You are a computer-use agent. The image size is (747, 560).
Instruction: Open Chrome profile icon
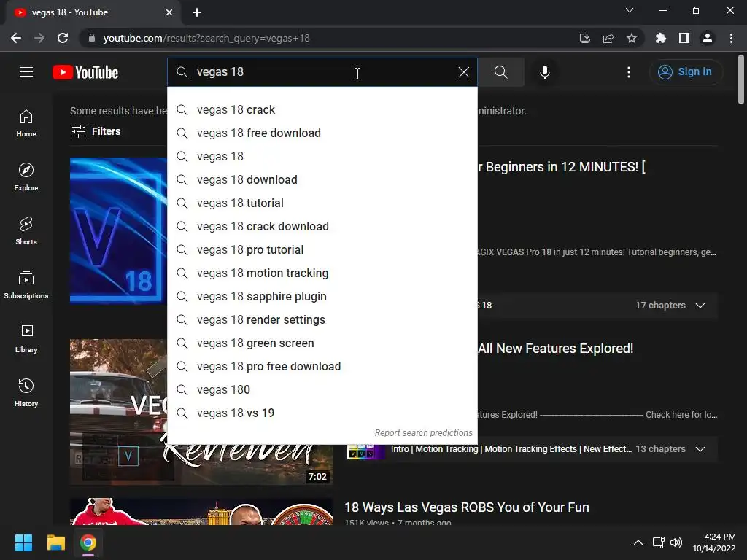click(x=708, y=38)
